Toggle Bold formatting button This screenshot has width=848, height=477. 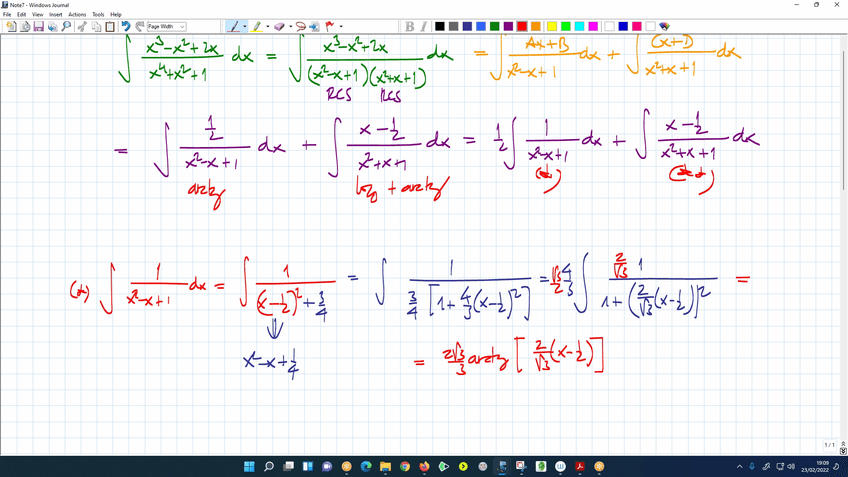click(409, 27)
